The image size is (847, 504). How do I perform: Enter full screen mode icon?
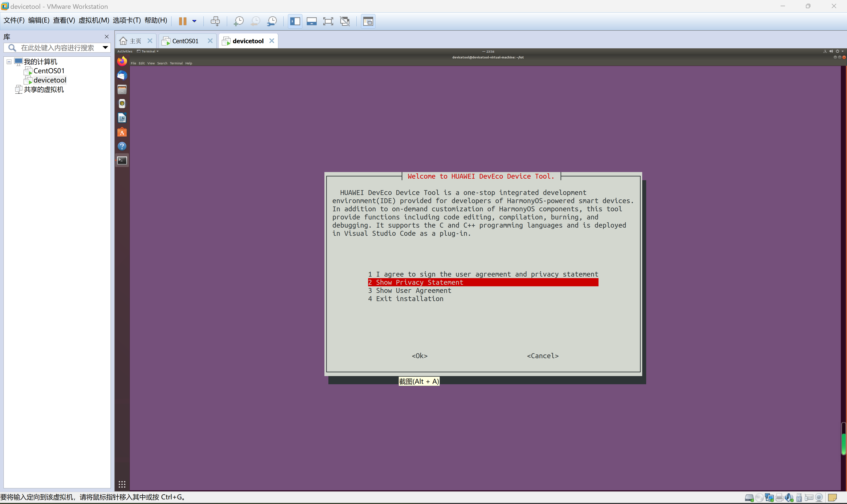(x=328, y=21)
